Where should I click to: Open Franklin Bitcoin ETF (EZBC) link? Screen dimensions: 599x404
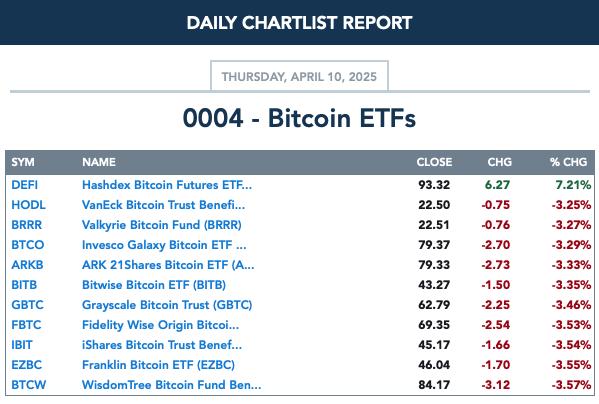[x=158, y=365]
